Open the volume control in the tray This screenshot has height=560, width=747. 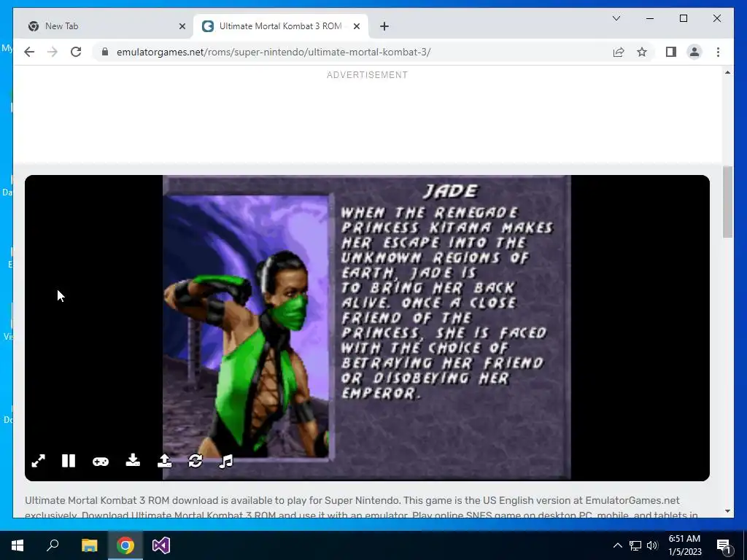click(x=652, y=545)
